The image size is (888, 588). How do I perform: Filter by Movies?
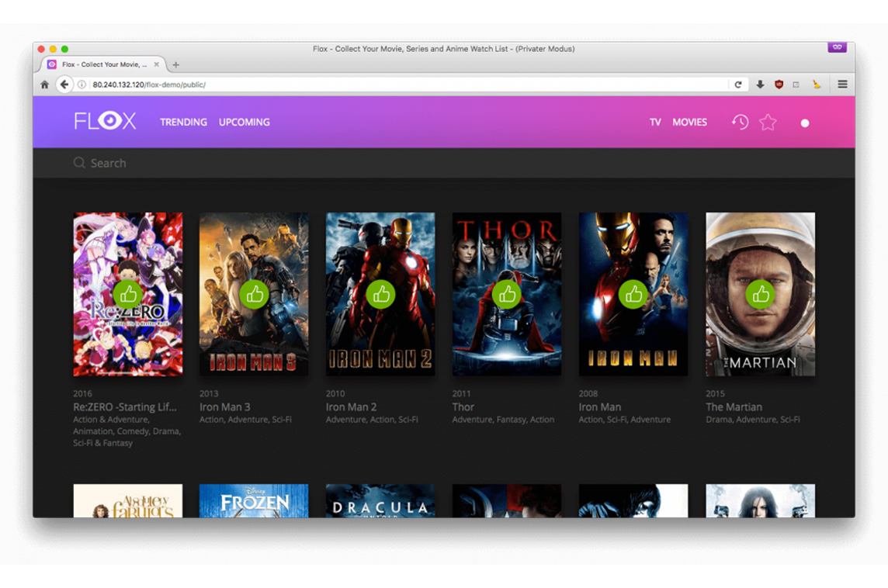(689, 123)
